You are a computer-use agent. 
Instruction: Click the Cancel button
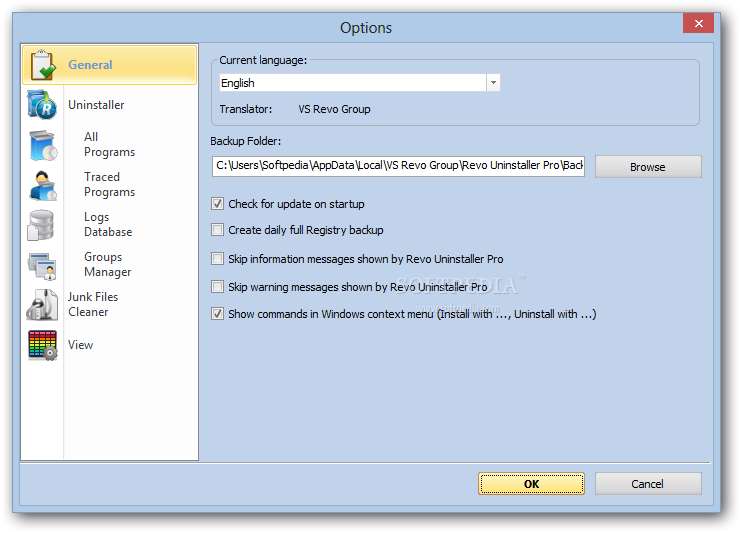click(x=648, y=483)
